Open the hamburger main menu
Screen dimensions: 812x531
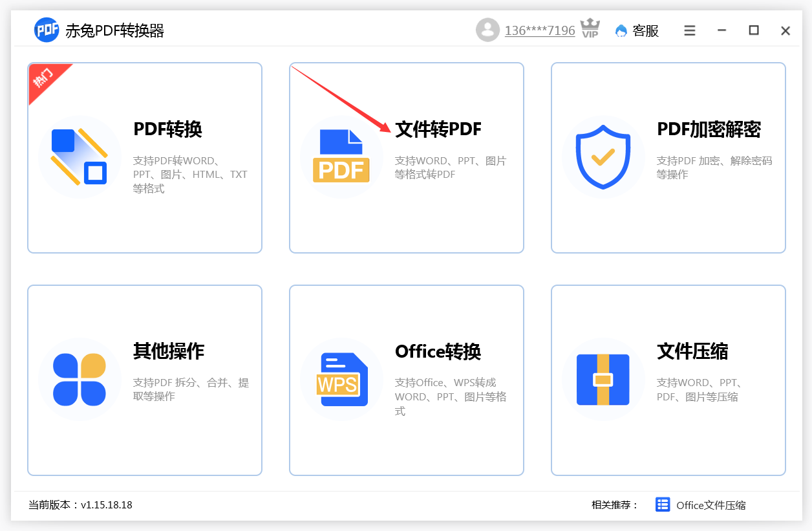pyautogui.click(x=690, y=30)
